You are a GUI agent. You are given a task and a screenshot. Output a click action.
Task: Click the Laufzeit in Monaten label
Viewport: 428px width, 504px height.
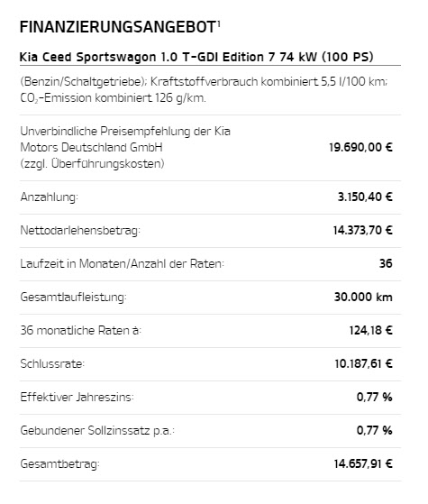click(123, 263)
